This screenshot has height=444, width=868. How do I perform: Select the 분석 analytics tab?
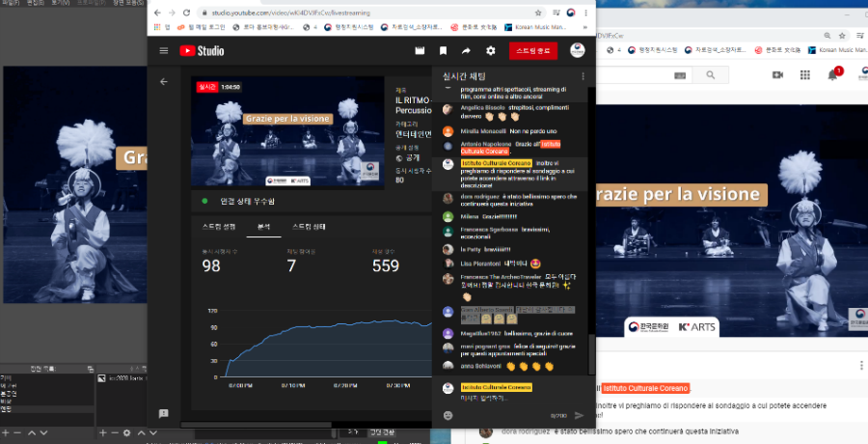pos(263,227)
